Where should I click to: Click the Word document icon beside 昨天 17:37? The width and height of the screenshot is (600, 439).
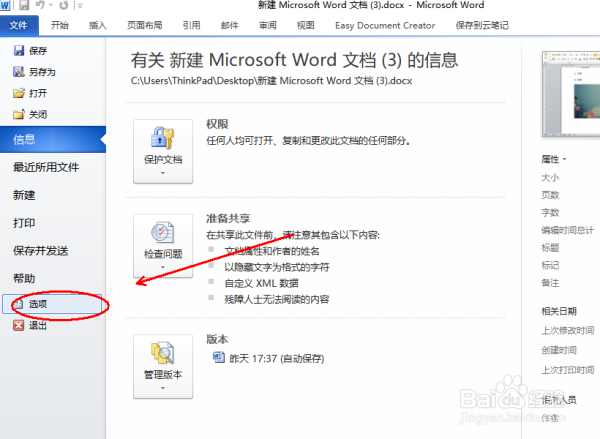click(218, 358)
